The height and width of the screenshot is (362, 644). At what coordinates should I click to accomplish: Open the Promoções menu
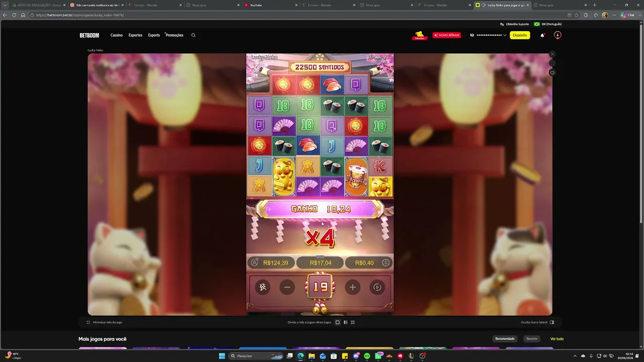pos(175,35)
